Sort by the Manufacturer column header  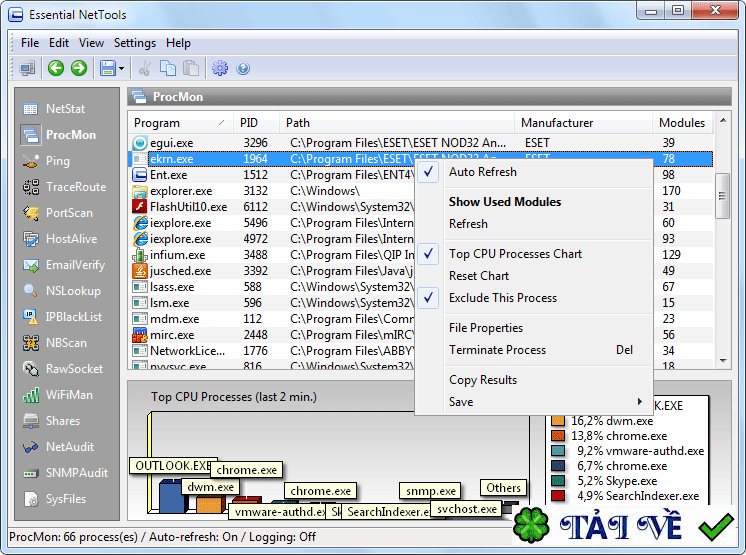583,123
